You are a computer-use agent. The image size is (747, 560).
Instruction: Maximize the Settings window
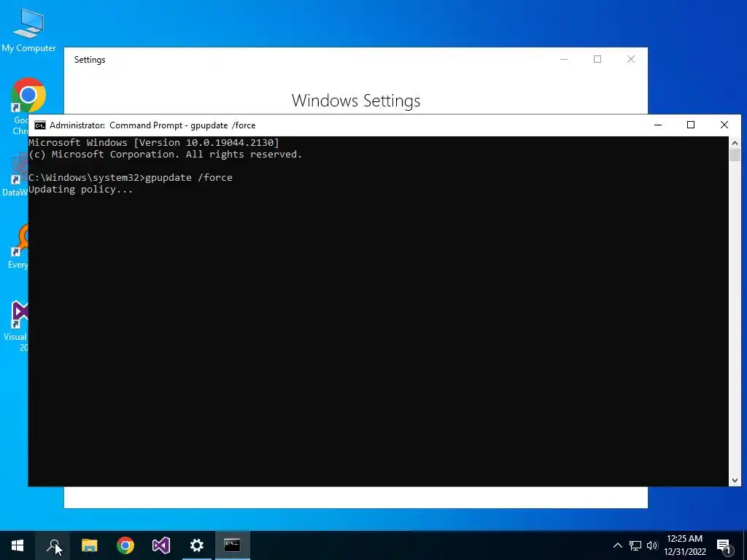pyautogui.click(x=597, y=59)
